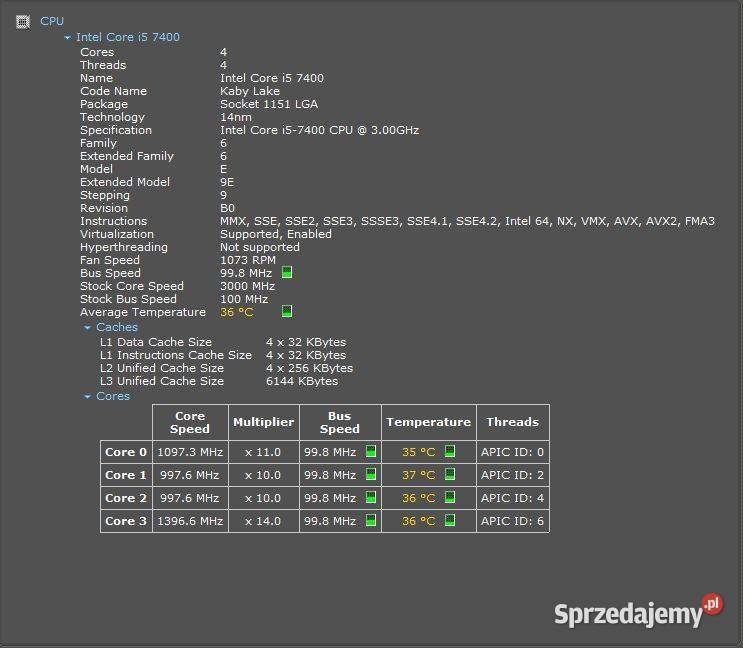This screenshot has width=743, height=648.
Task: Click the table Threads column header
Action: 513,422
